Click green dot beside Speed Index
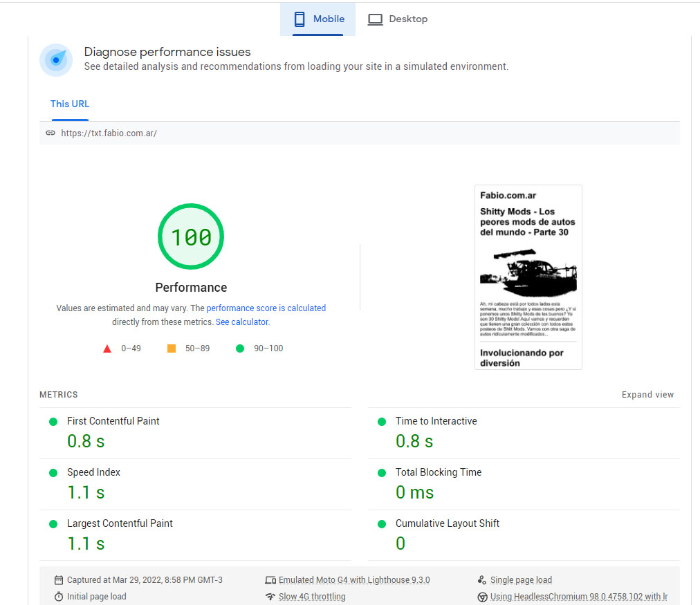The height and width of the screenshot is (605, 700). click(x=53, y=473)
